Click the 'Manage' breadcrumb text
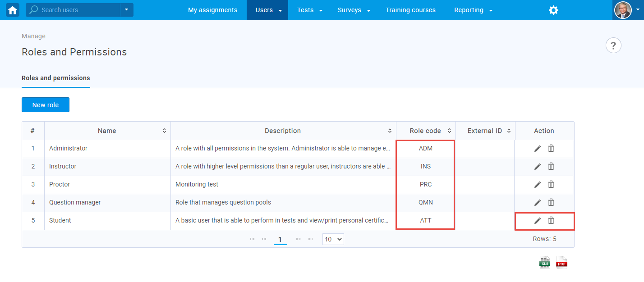 click(x=33, y=36)
